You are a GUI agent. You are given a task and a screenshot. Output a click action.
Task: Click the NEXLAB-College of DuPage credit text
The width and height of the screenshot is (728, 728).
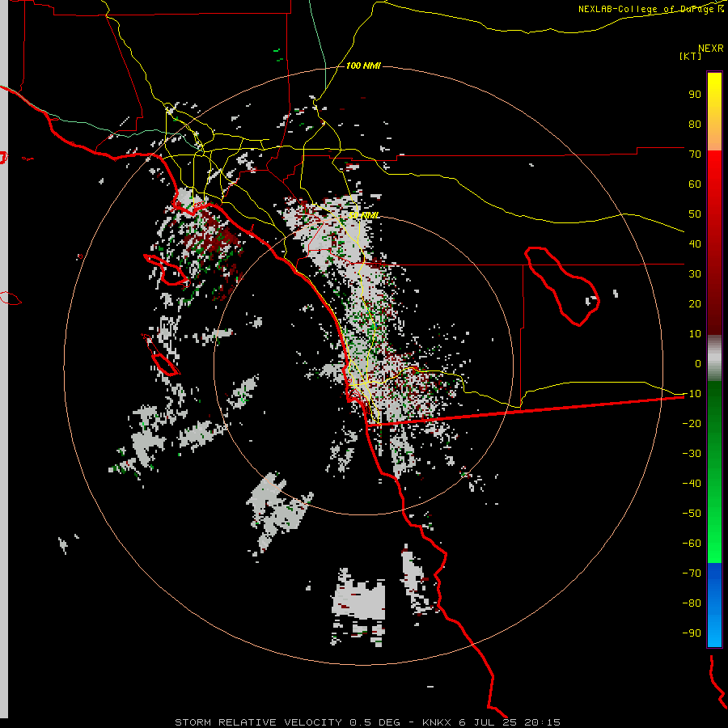[x=650, y=9]
